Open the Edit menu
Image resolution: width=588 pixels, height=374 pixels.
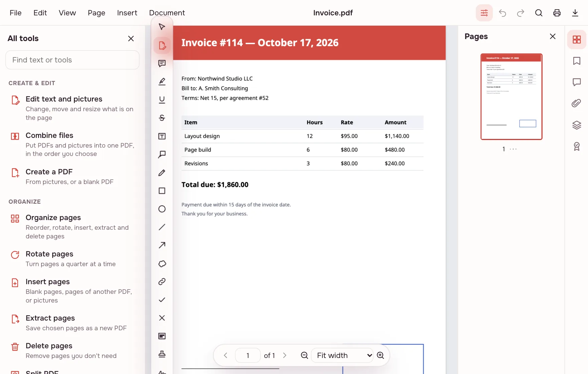(x=40, y=13)
